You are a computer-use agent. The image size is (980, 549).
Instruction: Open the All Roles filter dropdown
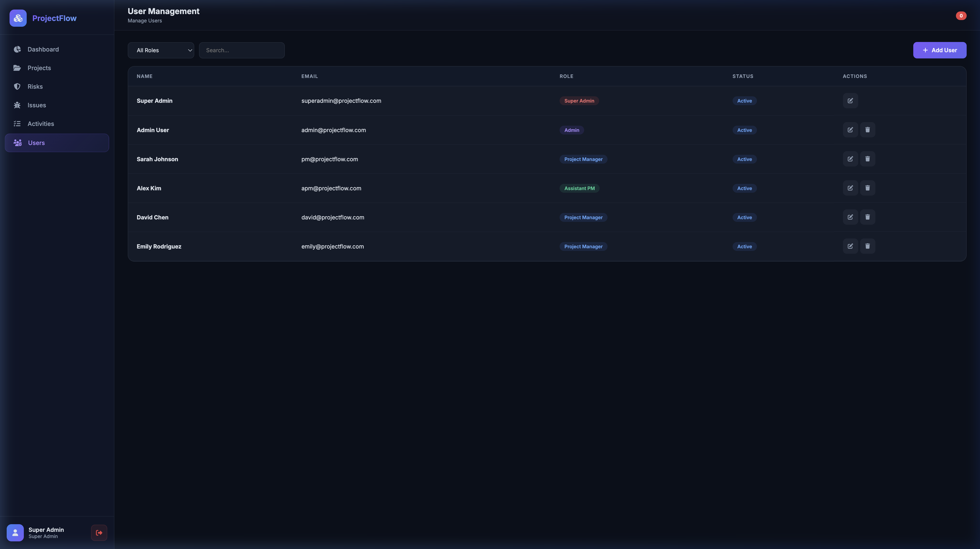click(x=161, y=50)
